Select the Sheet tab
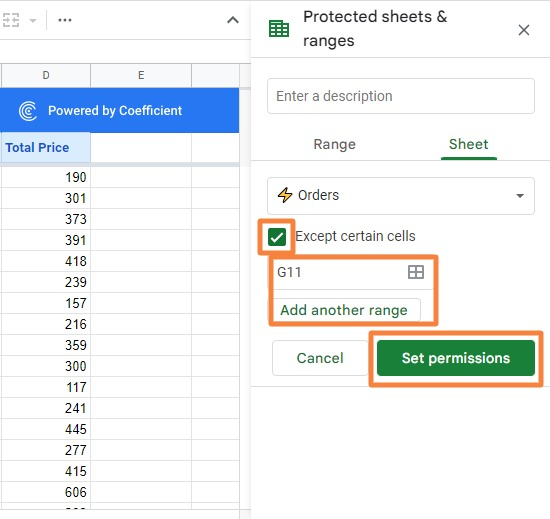The height and width of the screenshot is (519, 550). pyautogui.click(x=469, y=144)
